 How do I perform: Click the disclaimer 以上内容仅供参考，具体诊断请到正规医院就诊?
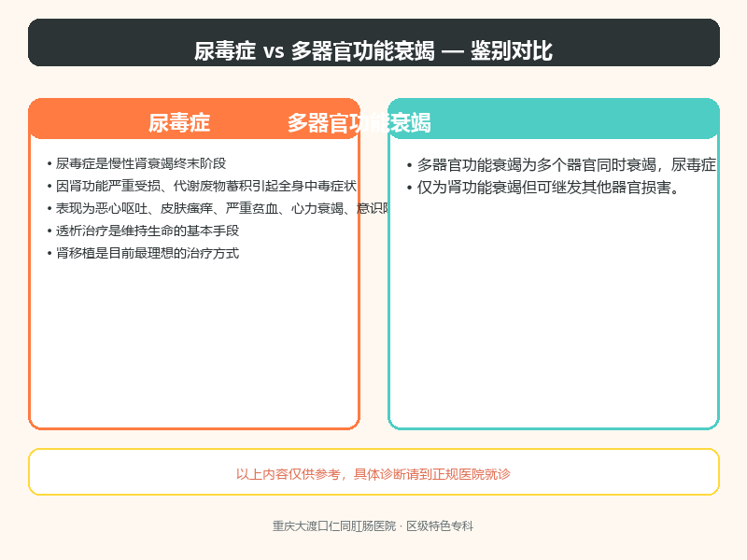[373, 474]
